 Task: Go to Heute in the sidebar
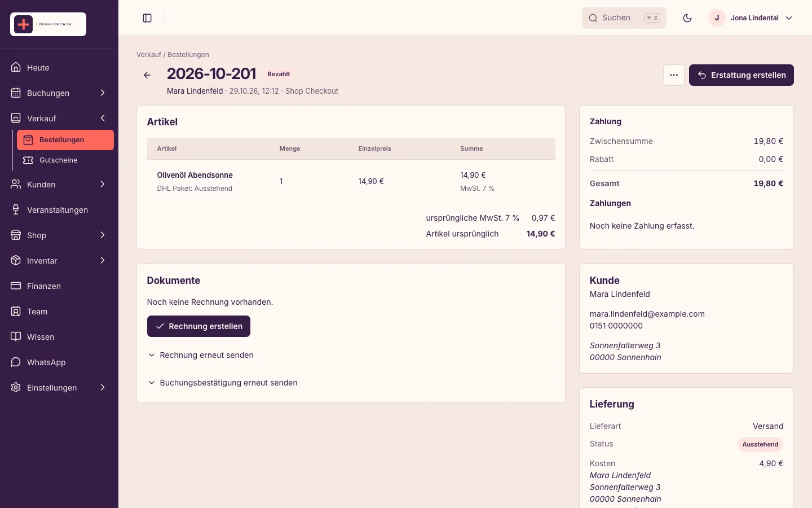tap(59, 67)
